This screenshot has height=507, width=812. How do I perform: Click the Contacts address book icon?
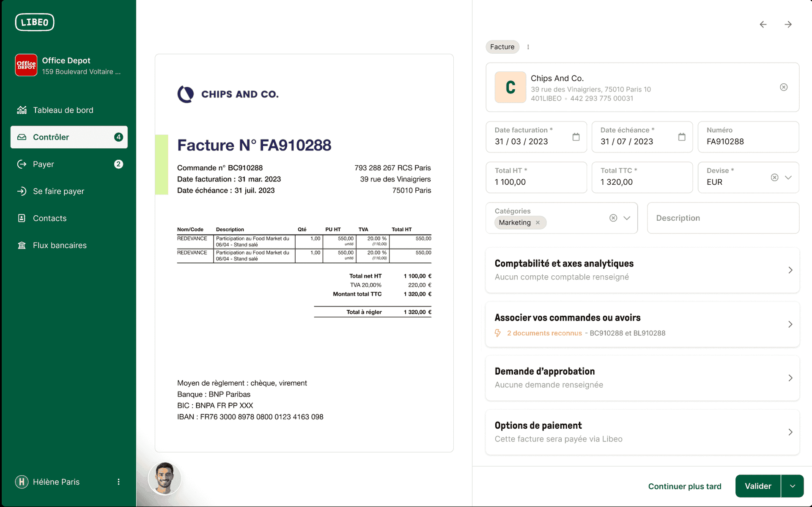[x=22, y=218]
